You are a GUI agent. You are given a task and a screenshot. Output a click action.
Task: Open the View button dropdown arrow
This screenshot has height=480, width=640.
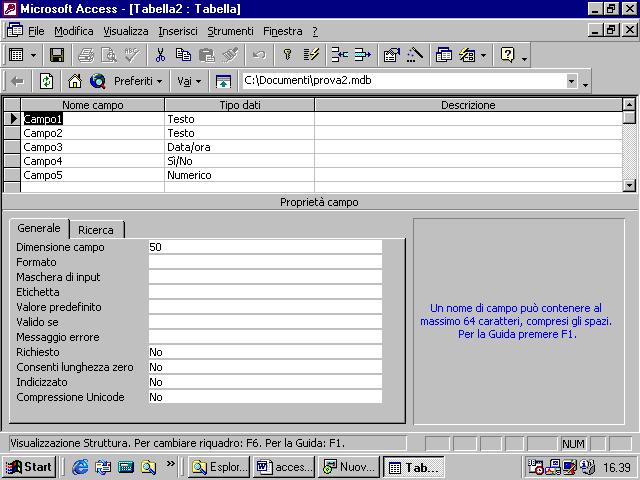click(x=33, y=55)
